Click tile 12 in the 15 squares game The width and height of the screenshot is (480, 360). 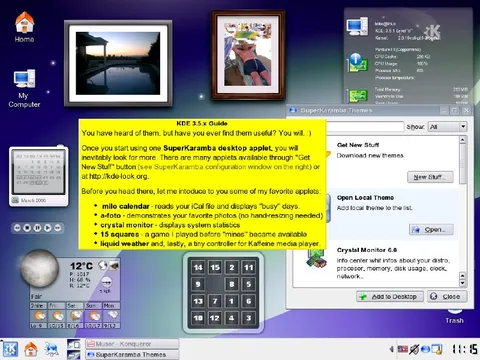(x=215, y=318)
